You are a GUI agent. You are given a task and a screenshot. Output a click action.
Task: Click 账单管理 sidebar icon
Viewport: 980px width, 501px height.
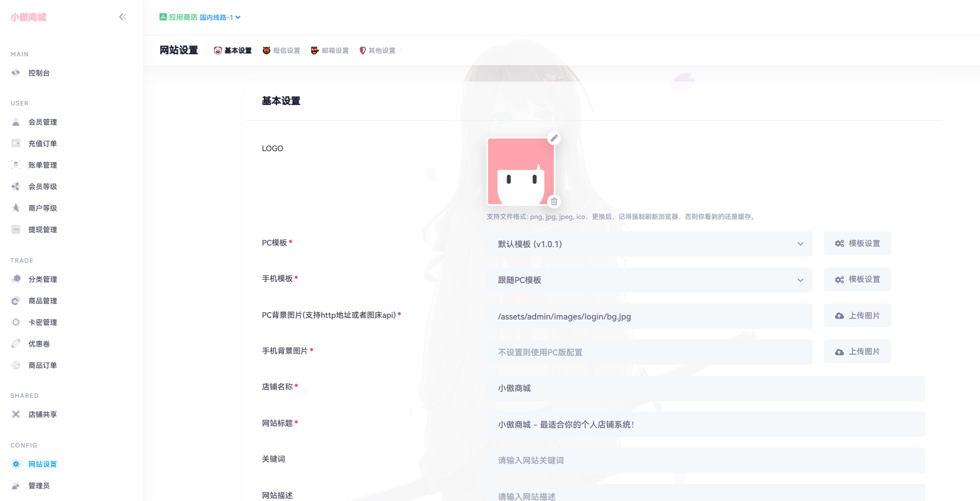coord(16,165)
